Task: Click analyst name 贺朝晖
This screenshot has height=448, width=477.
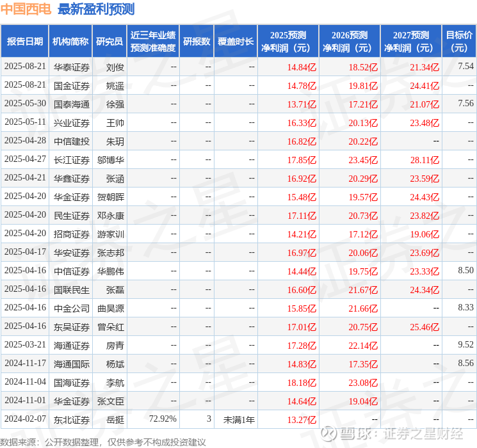Action: pyautogui.click(x=111, y=197)
